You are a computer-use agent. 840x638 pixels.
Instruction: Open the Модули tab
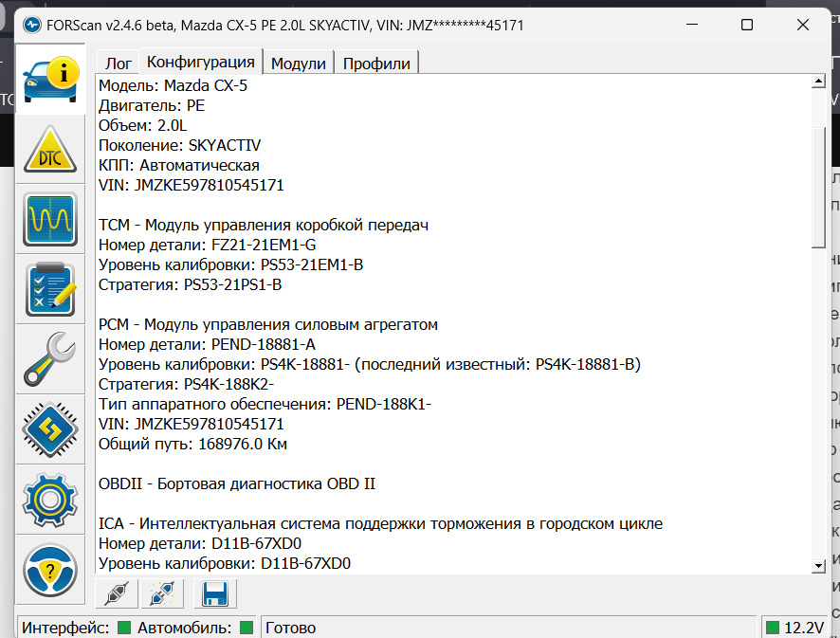tap(299, 64)
